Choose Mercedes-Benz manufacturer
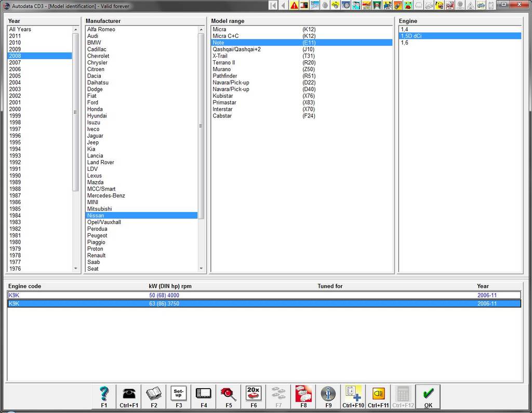Viewport: 532px width, 413px height. 141,195
